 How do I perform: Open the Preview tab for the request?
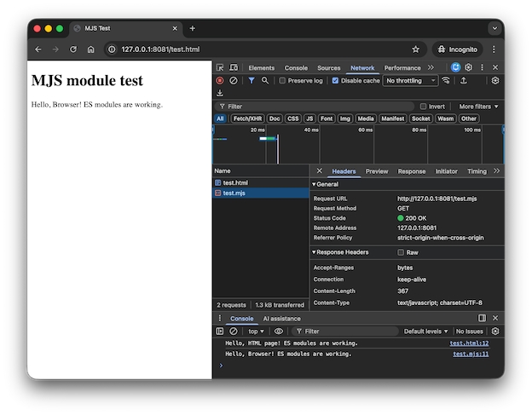pos(376,171)
